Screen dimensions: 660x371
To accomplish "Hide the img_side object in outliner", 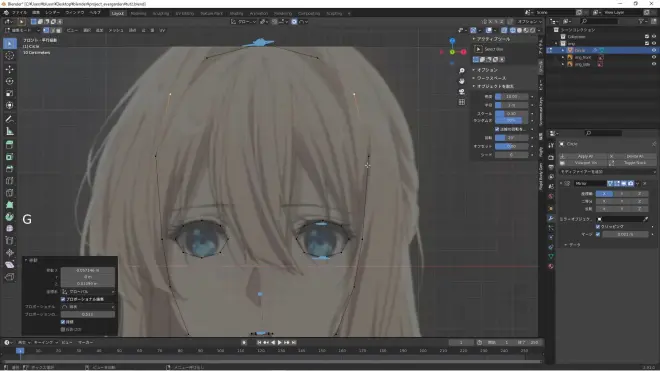I will point(654,64).
